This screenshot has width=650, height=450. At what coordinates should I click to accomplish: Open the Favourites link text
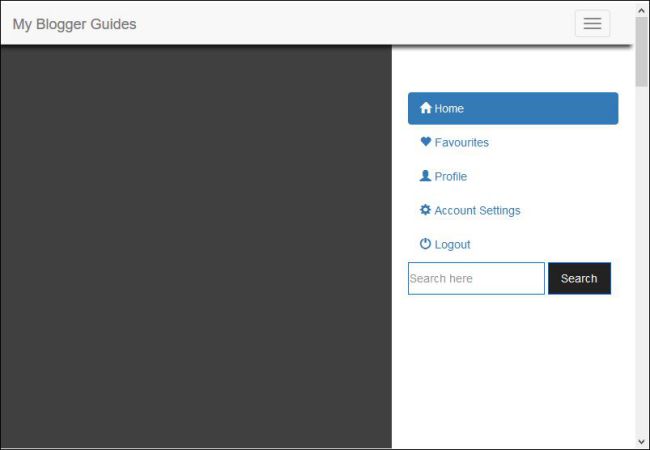click(462, 143)
